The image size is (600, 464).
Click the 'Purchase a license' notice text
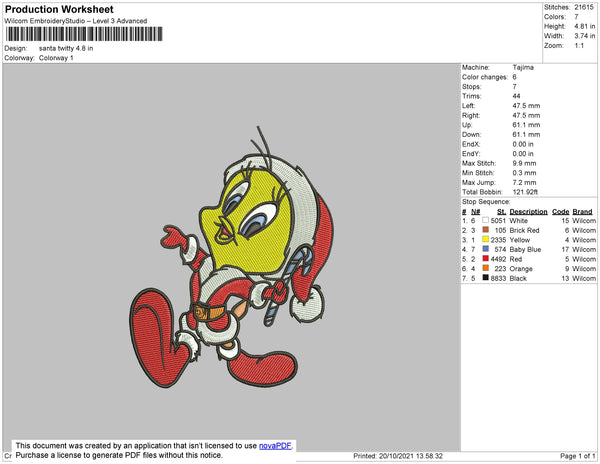(x=119, y=455)
